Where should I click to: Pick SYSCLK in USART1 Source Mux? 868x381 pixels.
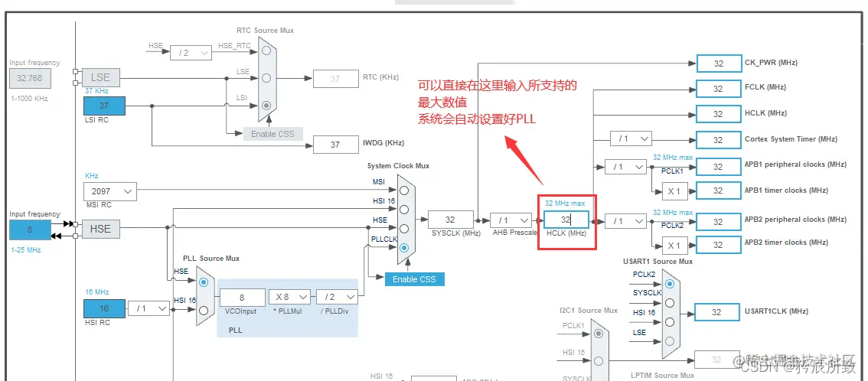coord(670,302)
